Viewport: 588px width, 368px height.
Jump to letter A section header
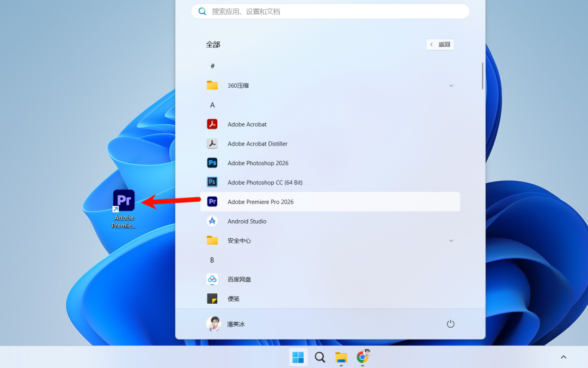click(x=212, y=105)
